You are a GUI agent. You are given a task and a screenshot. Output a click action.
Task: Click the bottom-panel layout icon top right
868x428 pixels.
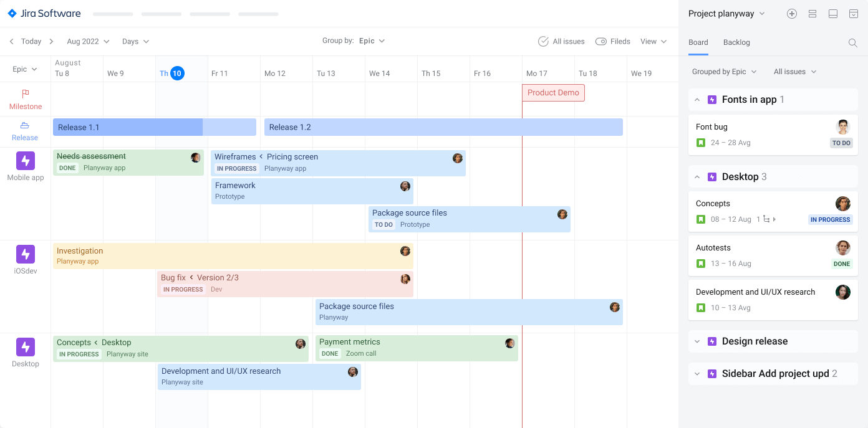833,13
